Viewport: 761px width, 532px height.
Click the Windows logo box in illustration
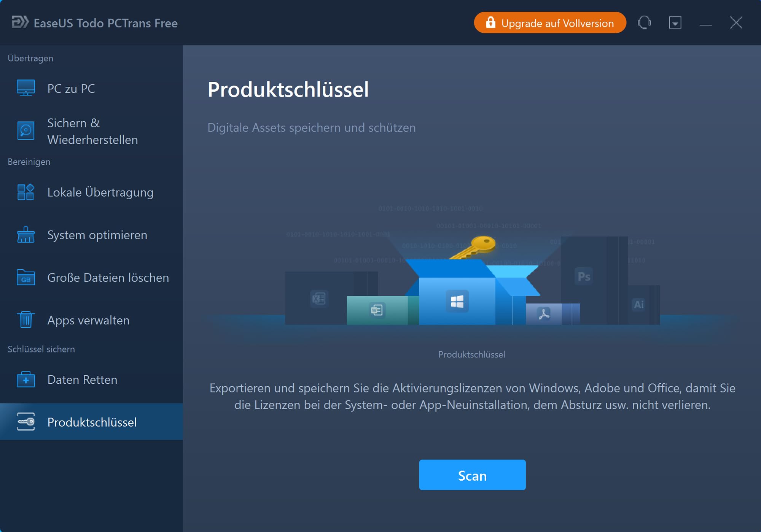coord(457,301)
